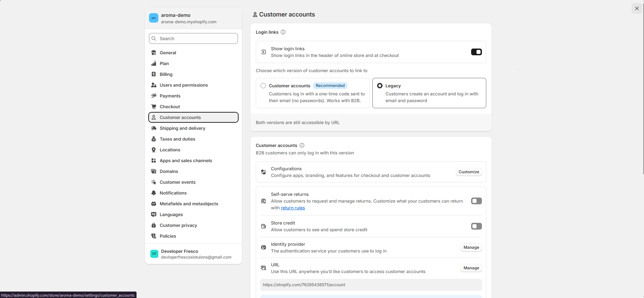Click Manage for URL
Screen dimensions: 644x298
(x=471, y=268)
